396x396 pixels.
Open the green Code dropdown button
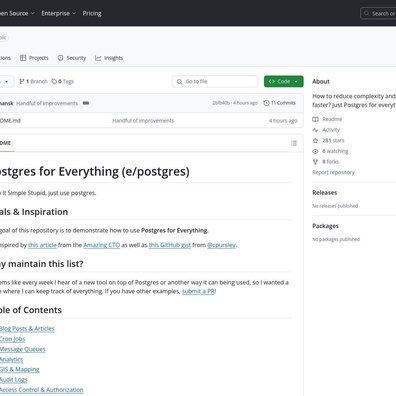point(284,81)
